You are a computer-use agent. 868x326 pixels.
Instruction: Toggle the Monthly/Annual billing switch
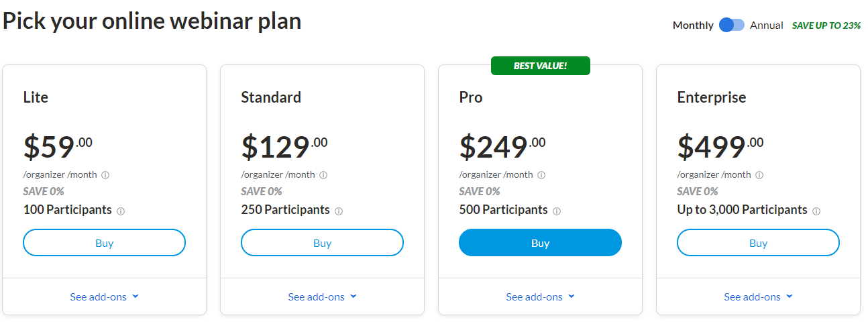732,25
